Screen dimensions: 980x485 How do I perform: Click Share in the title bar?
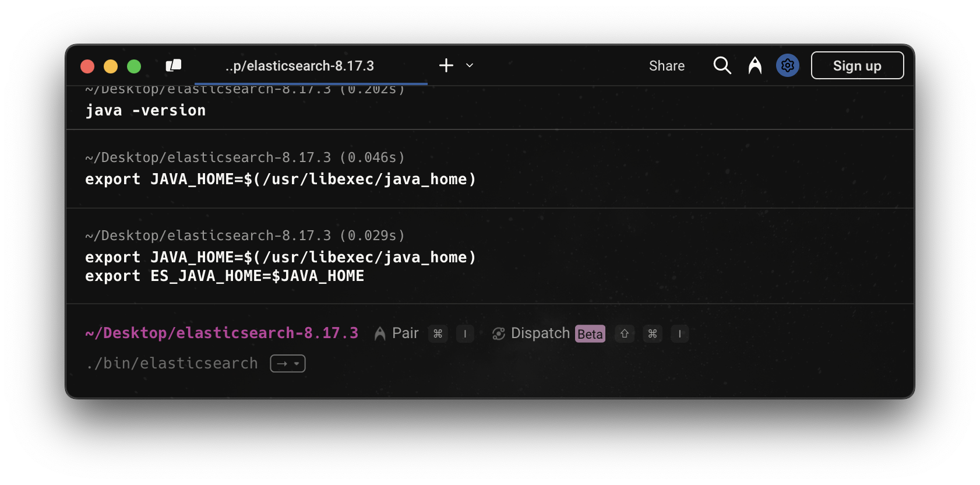(667, 66)
